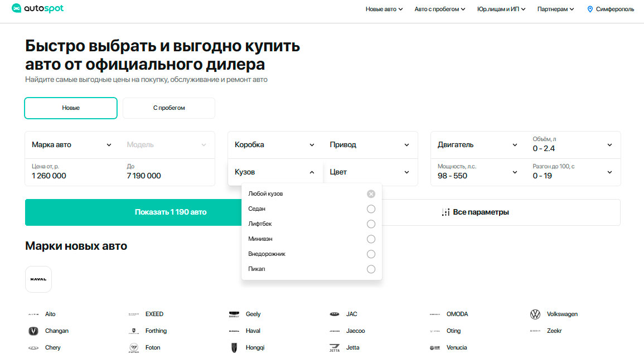Open the OMODA brand link
Viewport: 644px width, 354px height.
457,314
